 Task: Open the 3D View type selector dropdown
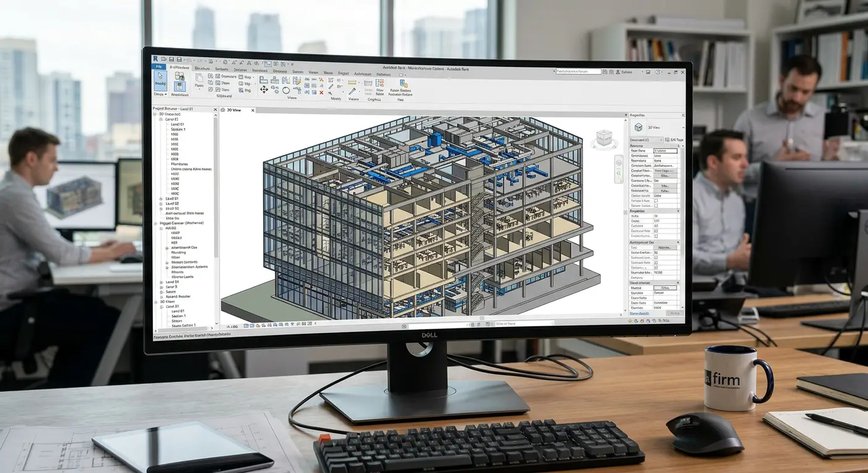[x=683, y=127]
